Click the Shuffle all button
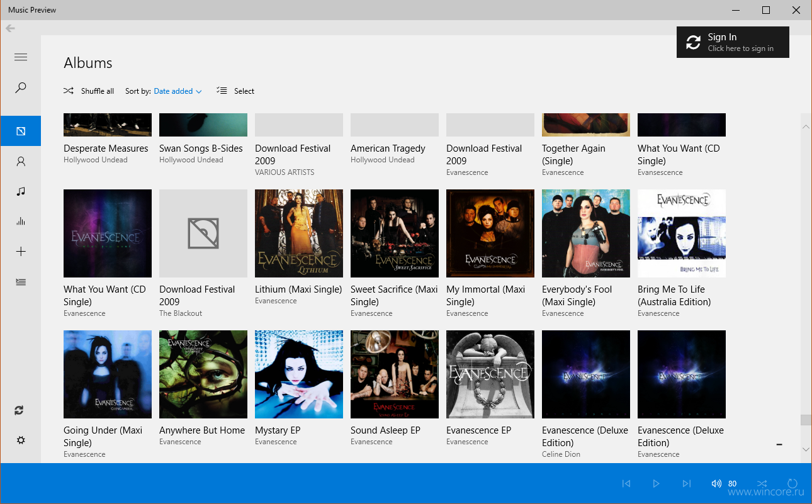The width and height of the screenshot is (812, 504). coord(89,91)
